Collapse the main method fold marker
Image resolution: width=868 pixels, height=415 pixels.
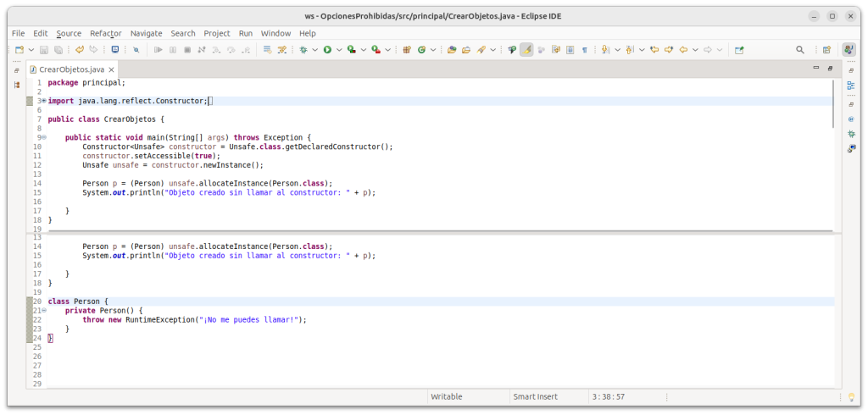point(43,137)
